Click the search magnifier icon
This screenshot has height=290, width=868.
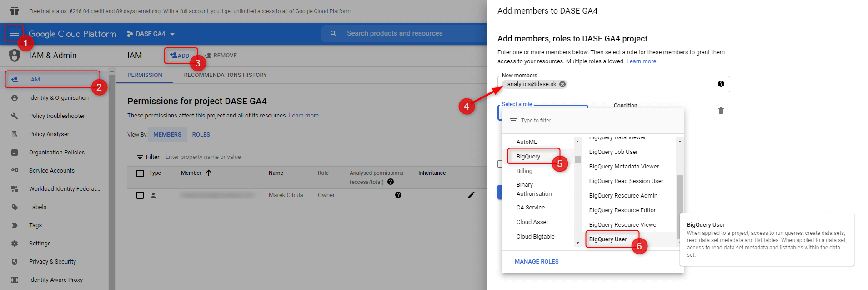pos(334,34)
